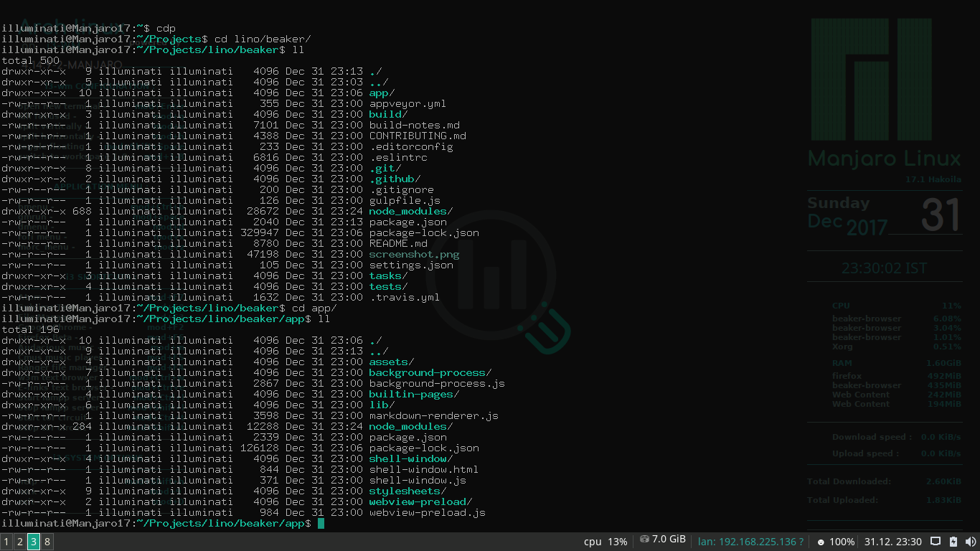This screenshot has height=551, width=980.
Task: Click the 'cd lino/beaker/' command text
Action: pyautogui.click(x=263, y=39)
